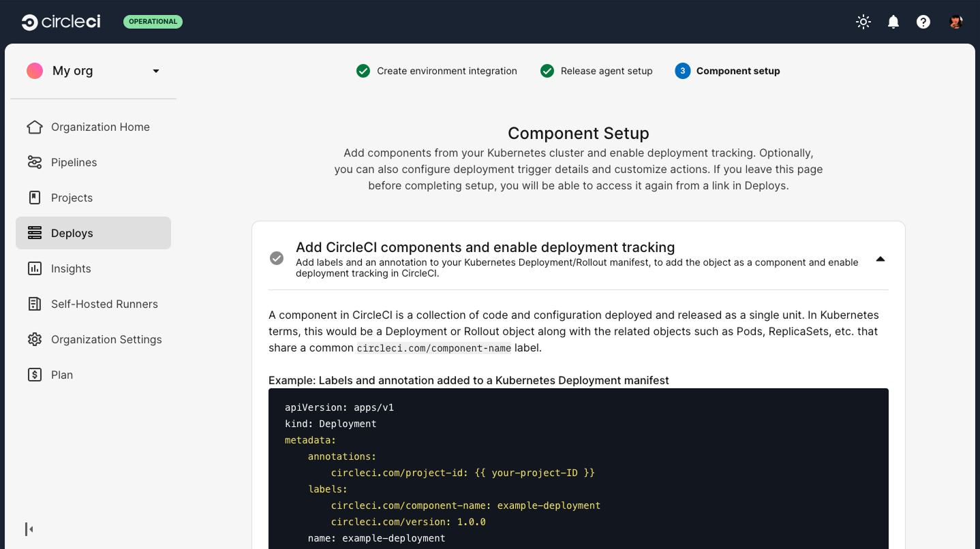
Task: Click the Organization Home house icon
Action: [35, 127]
